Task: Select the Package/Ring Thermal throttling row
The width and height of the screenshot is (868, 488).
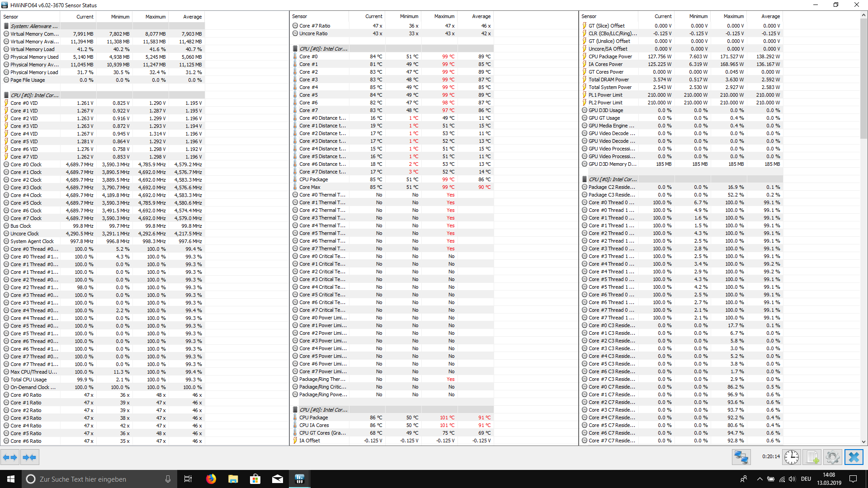Action: tap(392, 379)
